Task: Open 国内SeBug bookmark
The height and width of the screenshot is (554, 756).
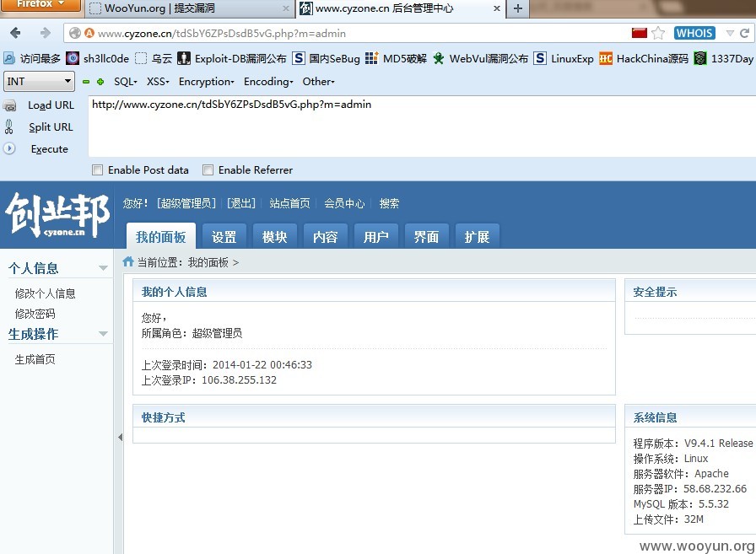Action: point(327,59)
